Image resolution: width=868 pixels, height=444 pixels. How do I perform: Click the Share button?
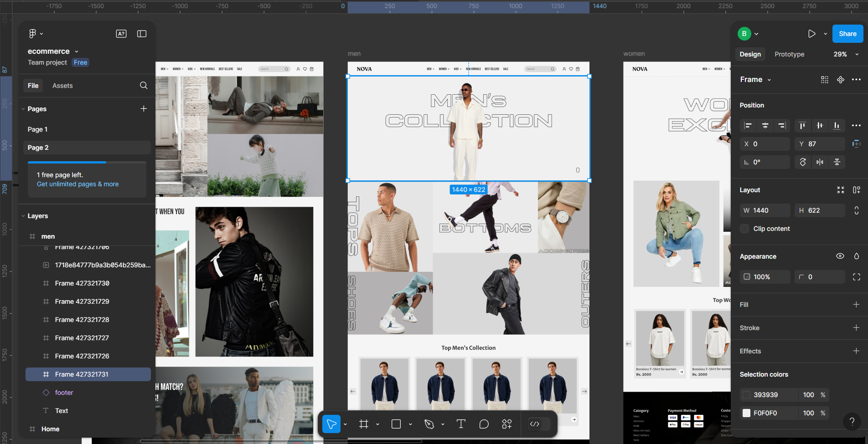point(847,33)
